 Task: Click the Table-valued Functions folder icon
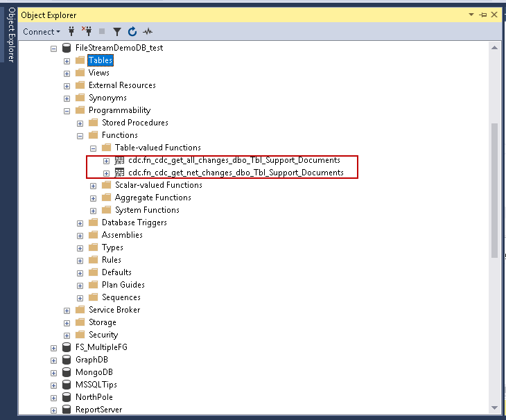[x=107, y=148]
